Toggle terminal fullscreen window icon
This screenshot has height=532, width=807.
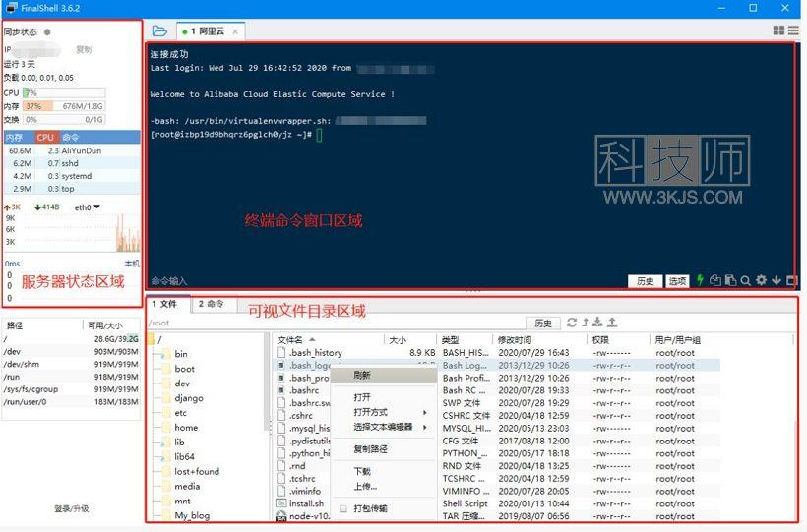[x=791, y=280]
